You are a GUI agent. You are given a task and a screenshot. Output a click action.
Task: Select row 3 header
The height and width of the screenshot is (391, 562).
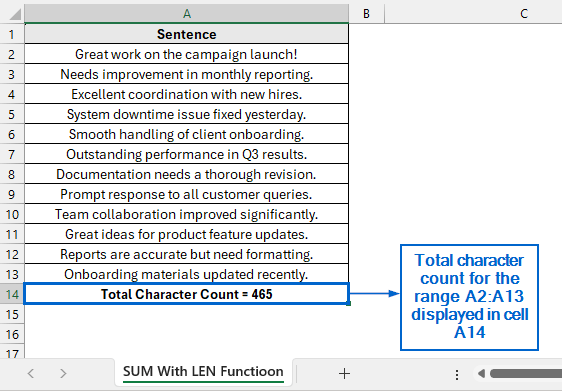coord(12,75)
